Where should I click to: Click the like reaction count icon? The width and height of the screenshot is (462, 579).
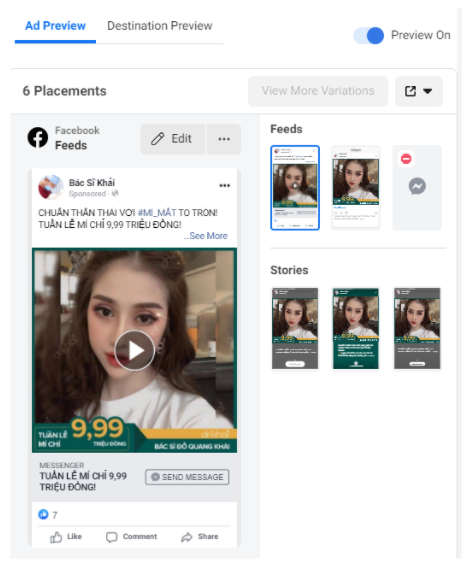[x=43, y=514]
